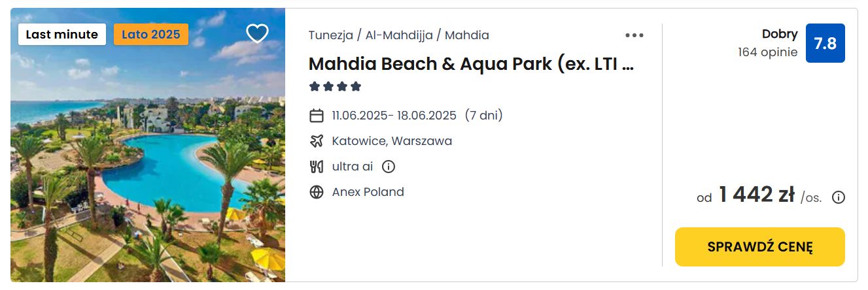The width and height of the screenshot is (868, 290).
Task: Click the price info icon beside /os.
Action: (839, 197)
